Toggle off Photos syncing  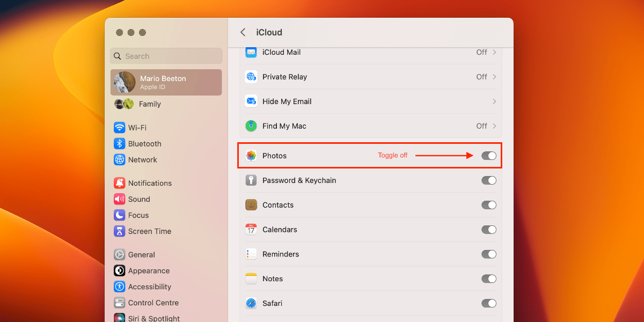[488, 155]
